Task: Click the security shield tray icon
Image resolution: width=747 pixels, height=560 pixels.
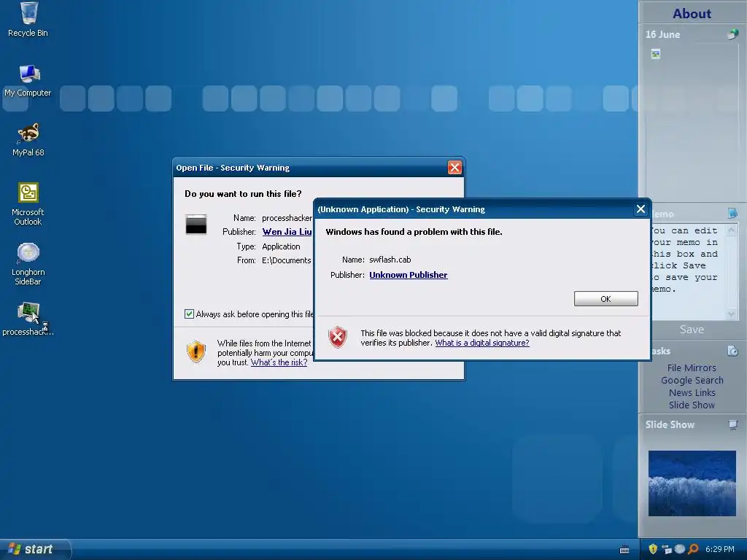Action: [653, 549]
